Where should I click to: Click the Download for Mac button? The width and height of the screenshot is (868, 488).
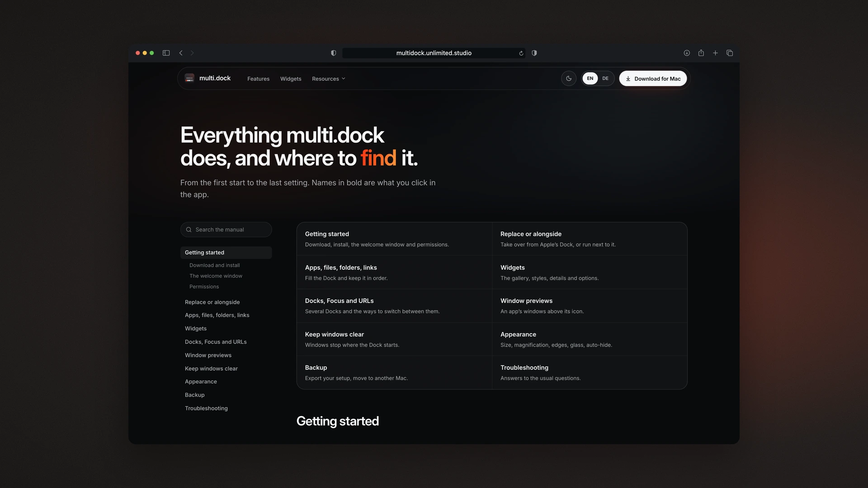(x=653, y=78)
